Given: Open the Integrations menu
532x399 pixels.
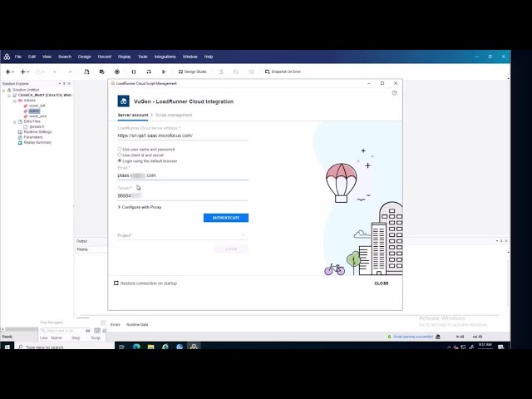Looking at the screenshot, I should coord(165,57).
